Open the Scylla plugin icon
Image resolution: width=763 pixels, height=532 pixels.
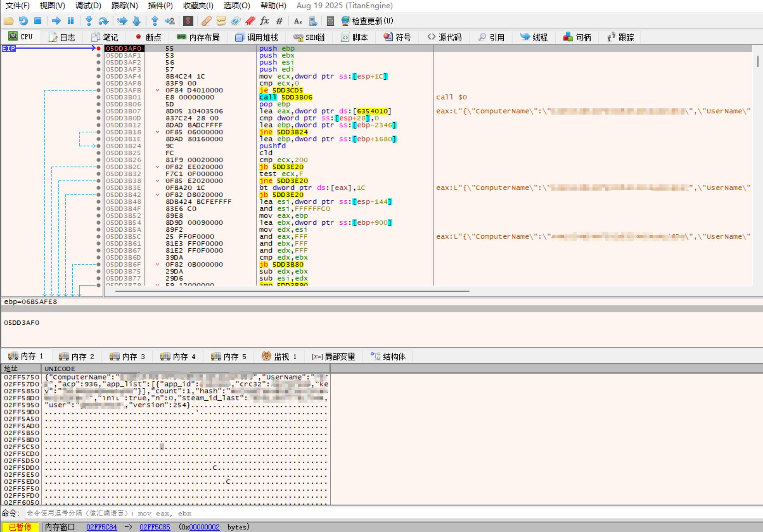tap(188, 21)
